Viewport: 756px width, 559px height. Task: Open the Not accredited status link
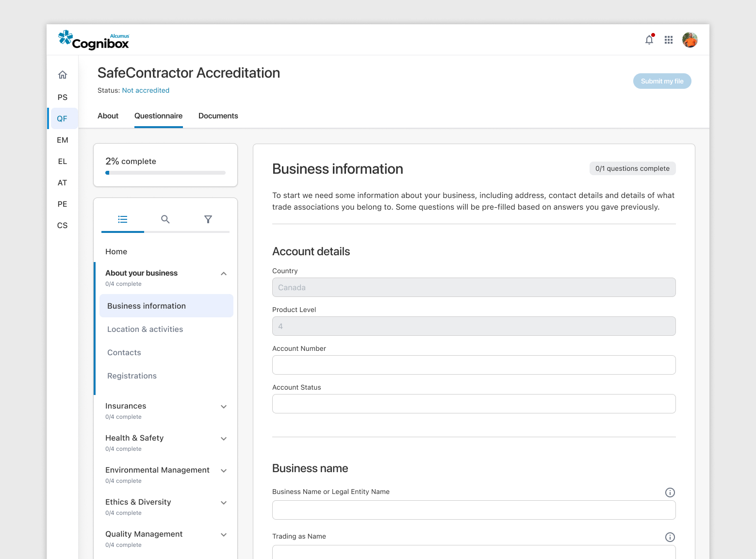[146, 90]
